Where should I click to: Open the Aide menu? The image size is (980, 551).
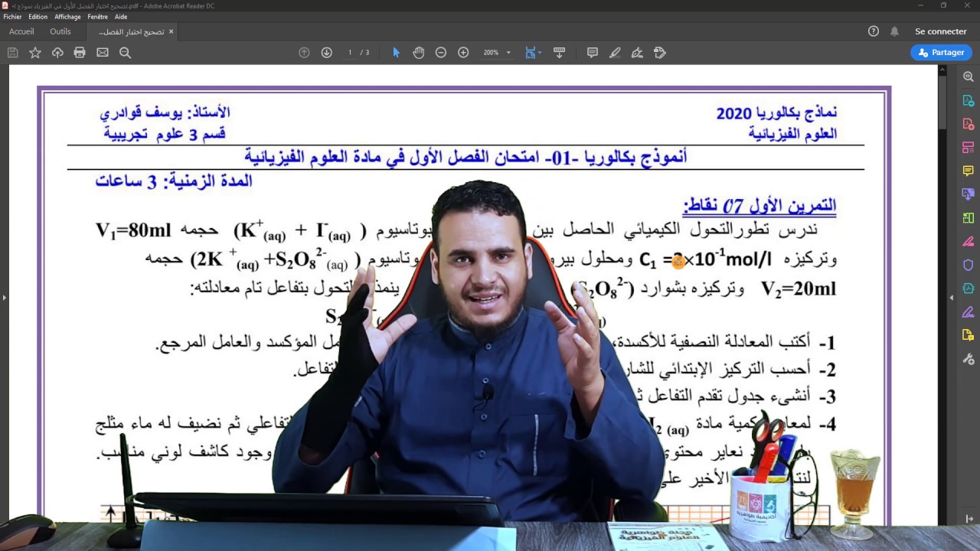[x=121, y=17]
